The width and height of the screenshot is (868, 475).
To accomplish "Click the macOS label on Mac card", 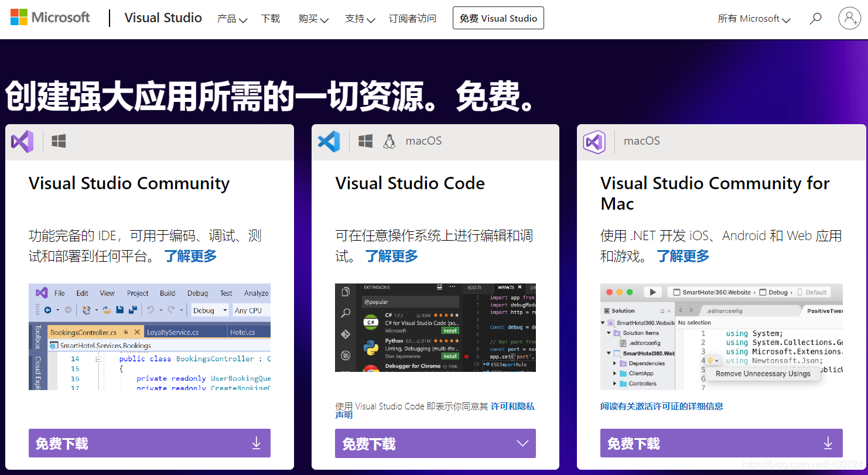I will [x=642, y=141].
